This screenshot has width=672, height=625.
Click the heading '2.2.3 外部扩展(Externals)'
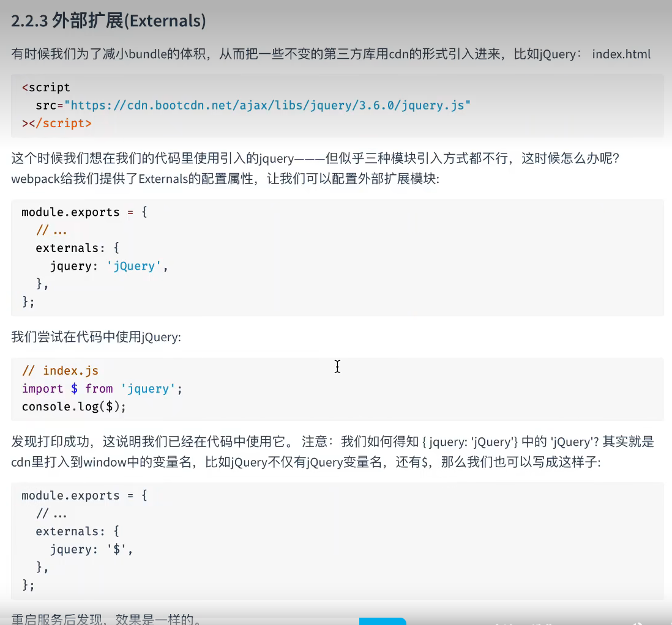coord(108,21)
